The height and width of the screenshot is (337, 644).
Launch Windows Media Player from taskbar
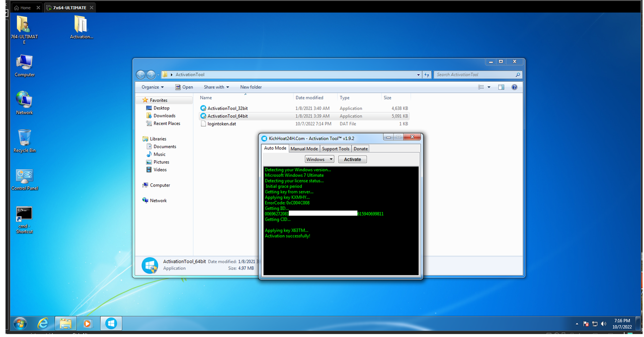88,323
